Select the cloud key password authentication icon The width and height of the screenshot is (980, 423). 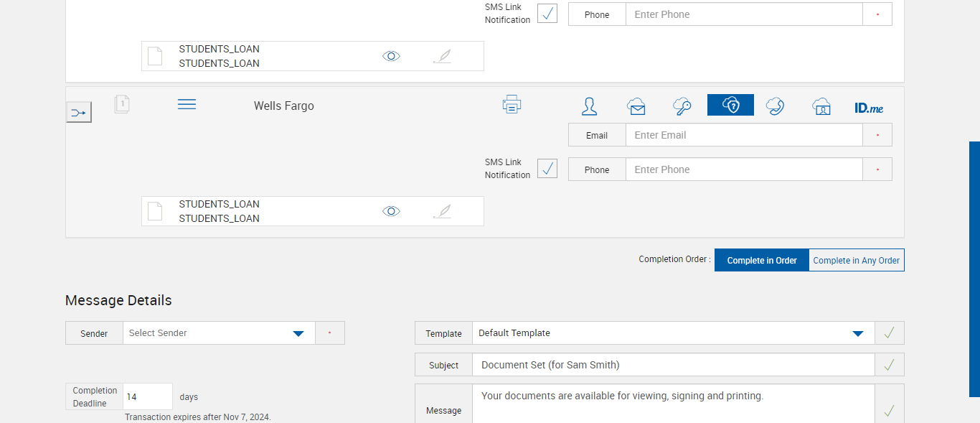(x=682, y=106)
